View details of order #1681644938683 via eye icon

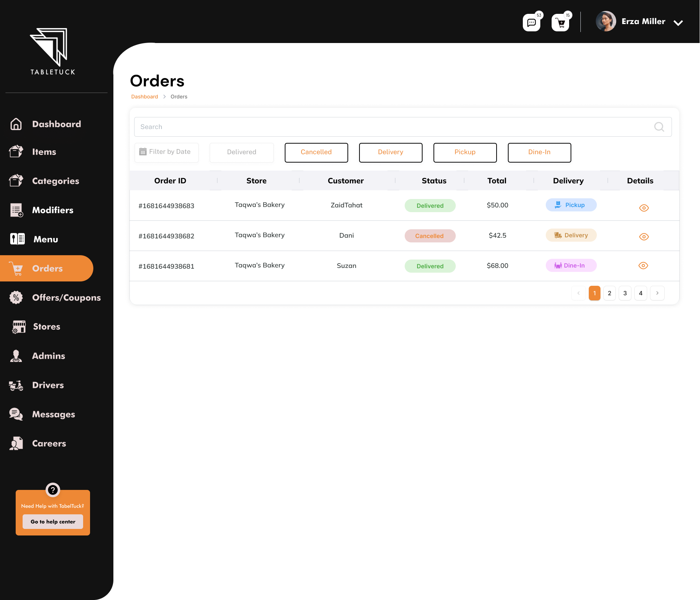pyautogui.click(x=644, y=208)
